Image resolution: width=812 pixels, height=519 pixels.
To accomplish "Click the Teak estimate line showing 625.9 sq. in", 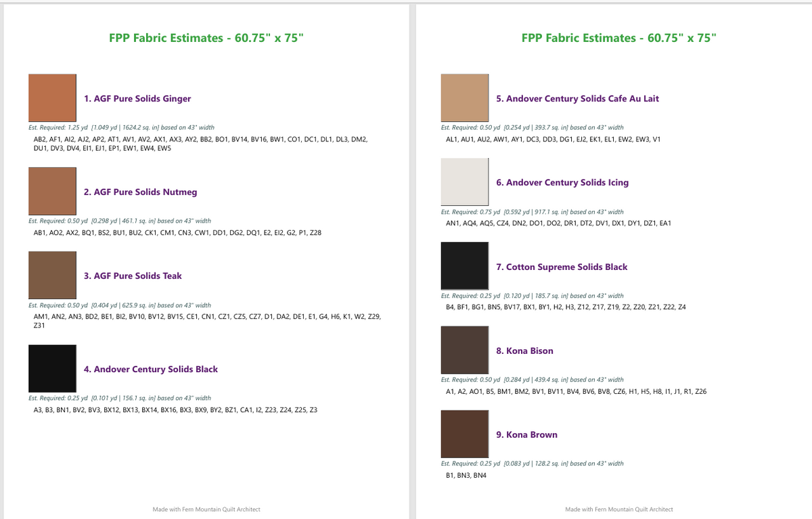I will tap(120, 305).
